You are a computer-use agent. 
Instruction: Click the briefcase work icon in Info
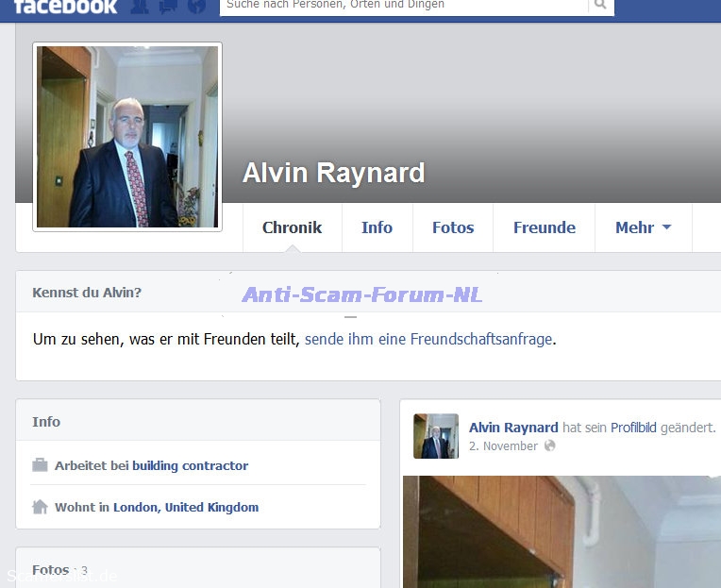[x=40, y=465]
